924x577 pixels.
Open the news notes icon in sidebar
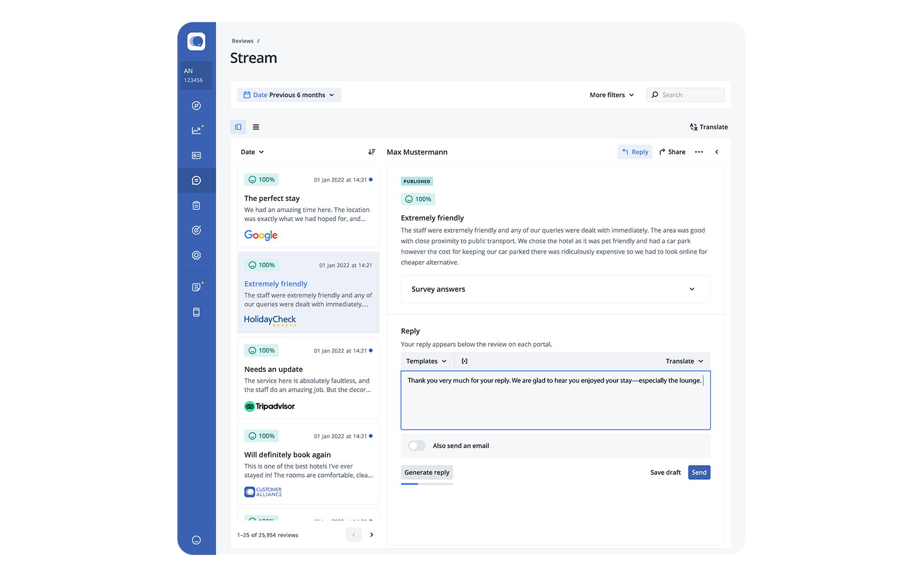(x=197, y=287)
